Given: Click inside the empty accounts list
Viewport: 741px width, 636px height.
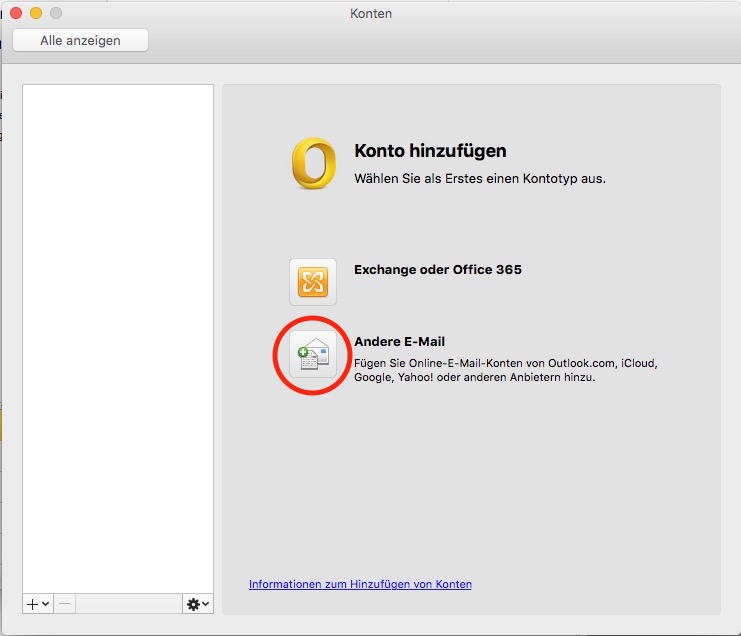Looking at the screenshot, I should point(118,330).
